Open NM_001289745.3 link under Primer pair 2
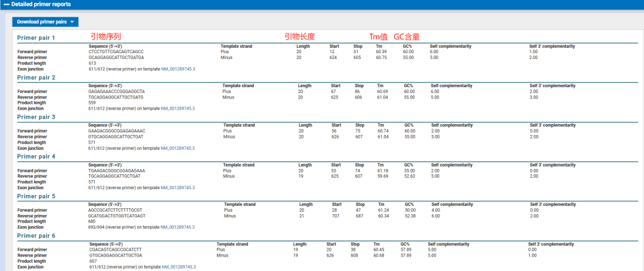644x271 pixels. coord(178,109)
